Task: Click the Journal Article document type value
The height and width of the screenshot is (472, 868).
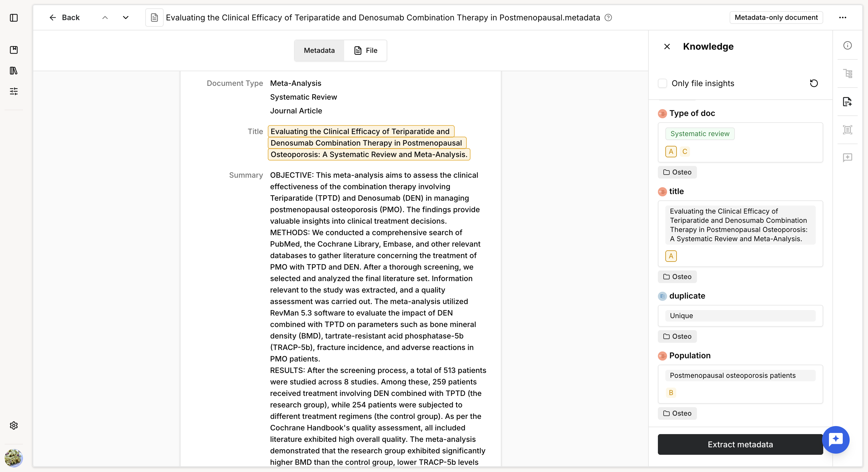Action: click(x=296, y=111)
